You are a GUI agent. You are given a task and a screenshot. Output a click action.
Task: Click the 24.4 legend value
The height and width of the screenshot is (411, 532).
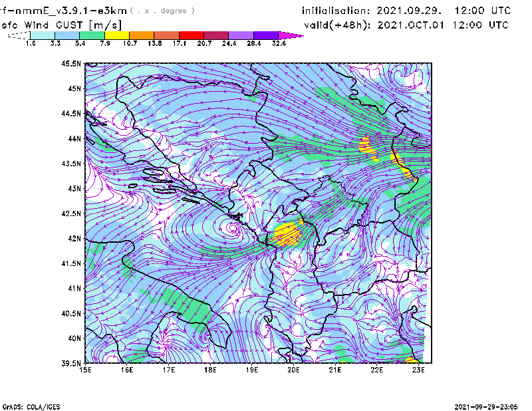[229, 43]
